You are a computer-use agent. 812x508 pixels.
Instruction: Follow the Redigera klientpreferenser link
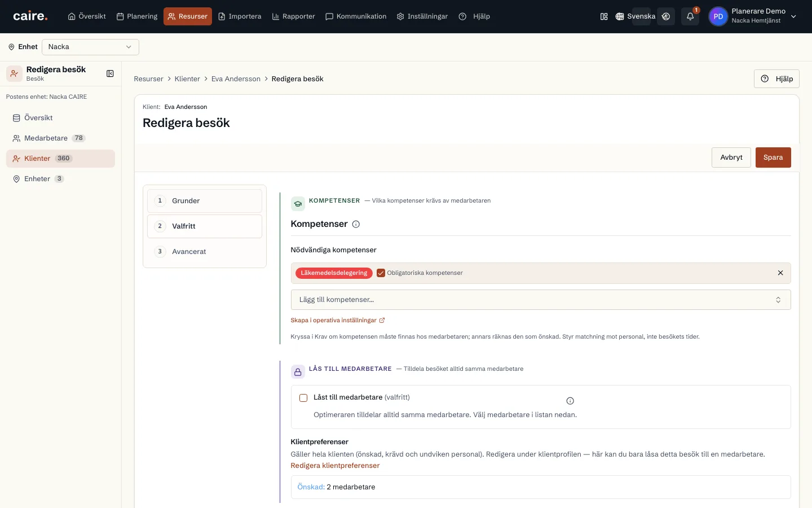pos(335,466)
